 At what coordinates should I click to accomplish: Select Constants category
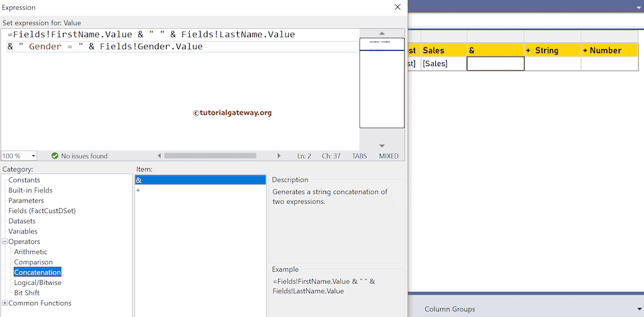[25, 180]
